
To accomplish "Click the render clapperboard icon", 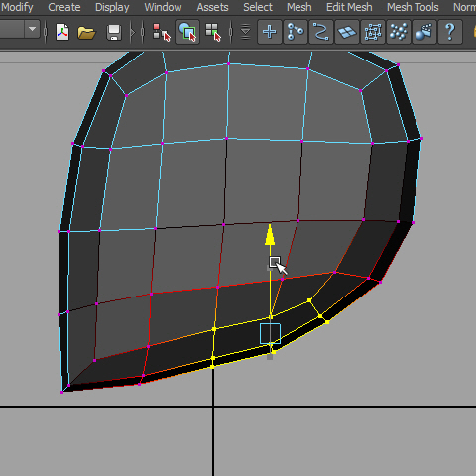I will tap(424, 32).
